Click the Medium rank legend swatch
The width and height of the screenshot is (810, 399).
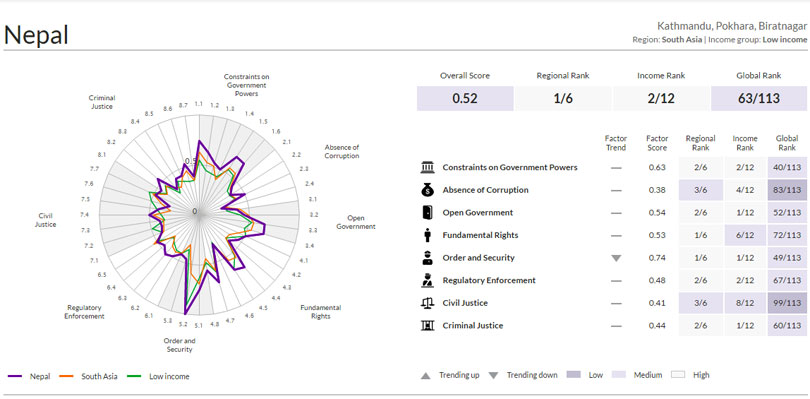click(619, 375)
